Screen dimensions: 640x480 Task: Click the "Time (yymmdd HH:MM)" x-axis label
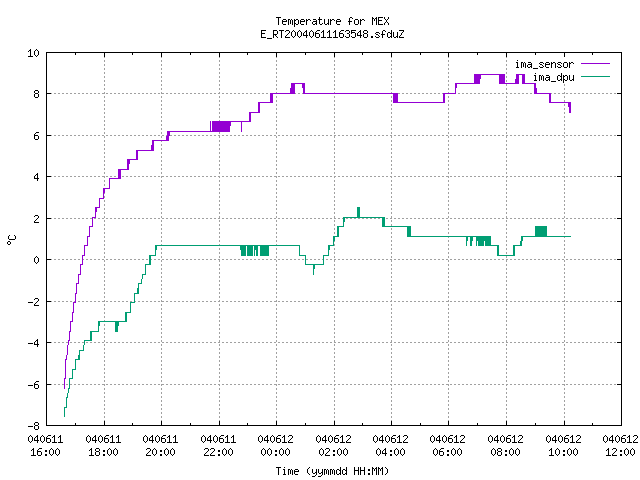coord(332,471)
